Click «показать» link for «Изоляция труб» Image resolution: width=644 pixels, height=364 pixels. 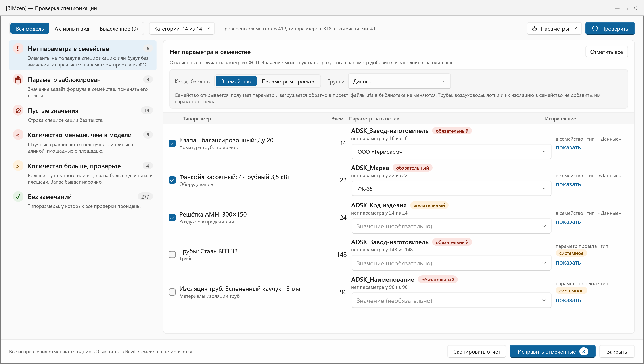coord(568,300)
